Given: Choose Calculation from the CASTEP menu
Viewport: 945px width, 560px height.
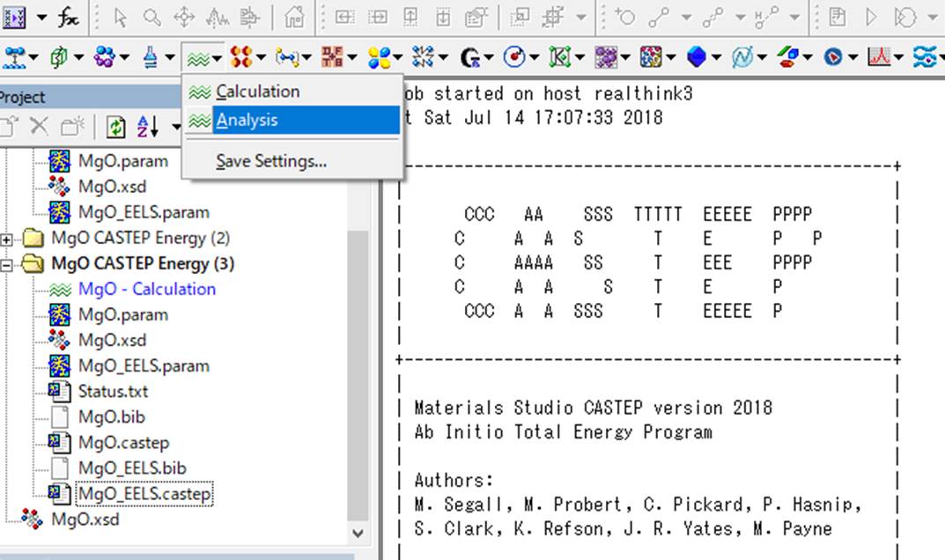Looking at the screenshot, I should [292, 92].
